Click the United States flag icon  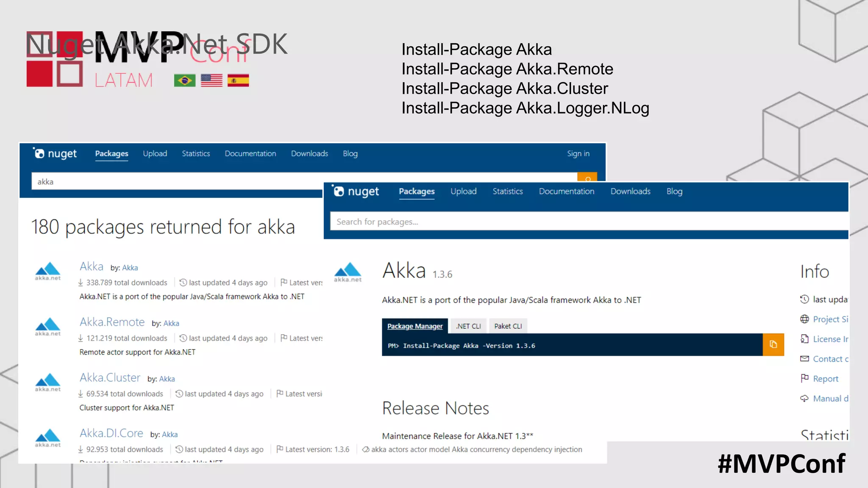coord(211,80)
